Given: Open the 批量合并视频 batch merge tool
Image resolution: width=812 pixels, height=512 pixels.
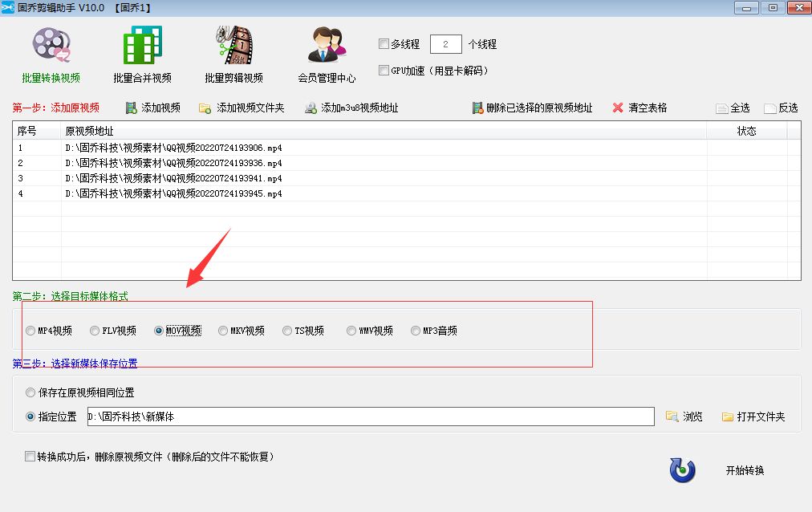Looking at the screenshot, I should tap(142, 55).
